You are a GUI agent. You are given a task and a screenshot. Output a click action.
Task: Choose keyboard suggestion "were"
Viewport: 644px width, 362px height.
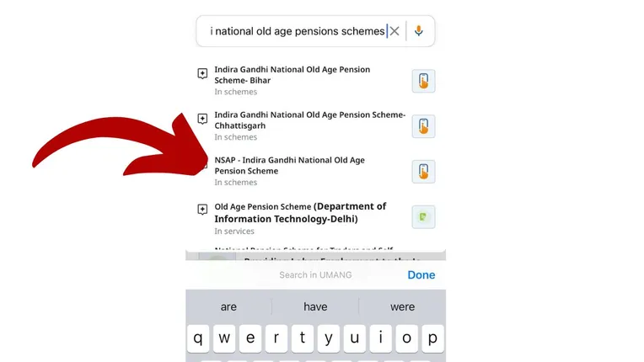[x=402, y=306]
